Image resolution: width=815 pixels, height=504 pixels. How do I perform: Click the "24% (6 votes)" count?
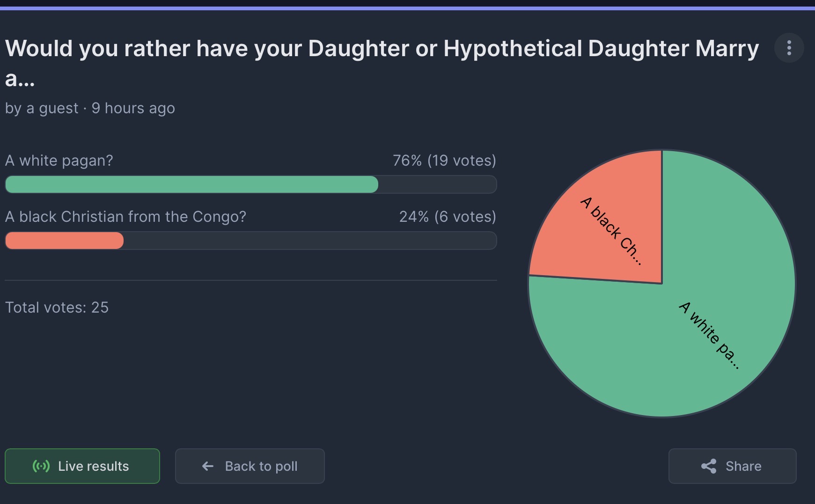(448, 217)
